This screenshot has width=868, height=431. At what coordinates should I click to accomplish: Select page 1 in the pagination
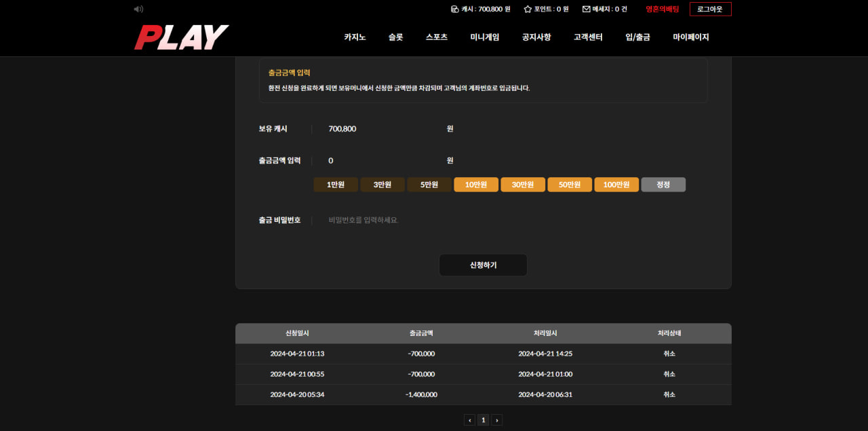click(483, 420)
